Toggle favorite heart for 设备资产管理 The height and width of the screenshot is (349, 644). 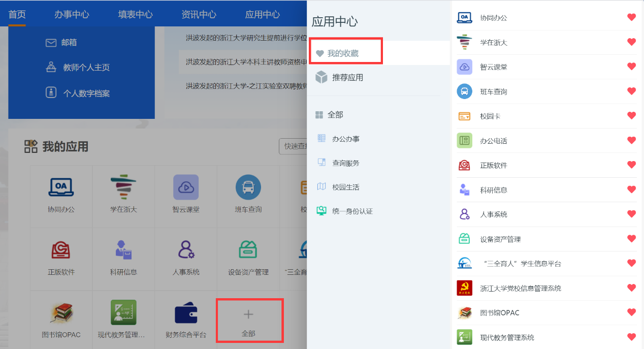tap(631, 238)
